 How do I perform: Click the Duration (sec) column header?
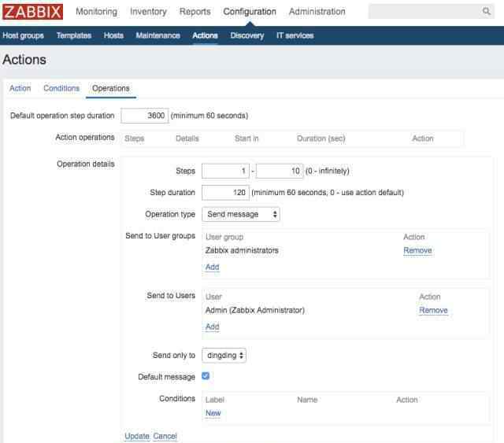(x=321, y=138)
